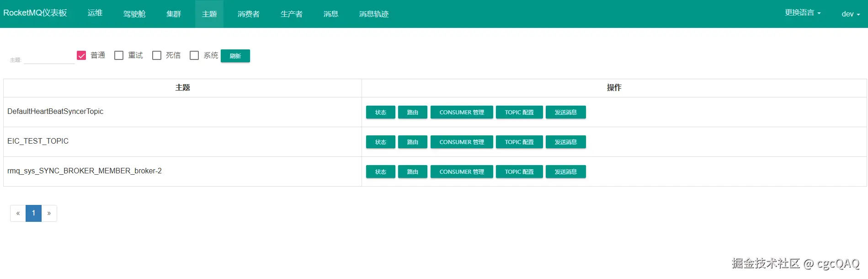Open the RocketMQ仪表板 home link
Viewport: 868px width, 279px height.
click(x=35, y=13)
